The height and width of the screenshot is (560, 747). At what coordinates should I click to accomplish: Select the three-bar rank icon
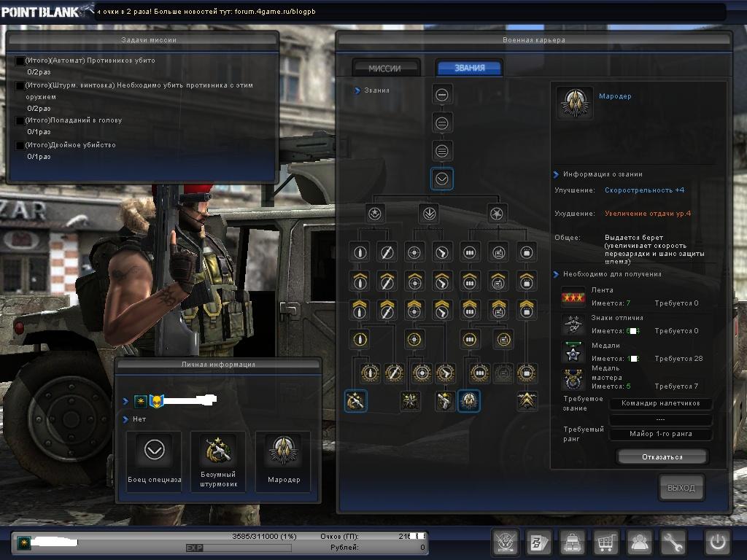tap(441, 152)
